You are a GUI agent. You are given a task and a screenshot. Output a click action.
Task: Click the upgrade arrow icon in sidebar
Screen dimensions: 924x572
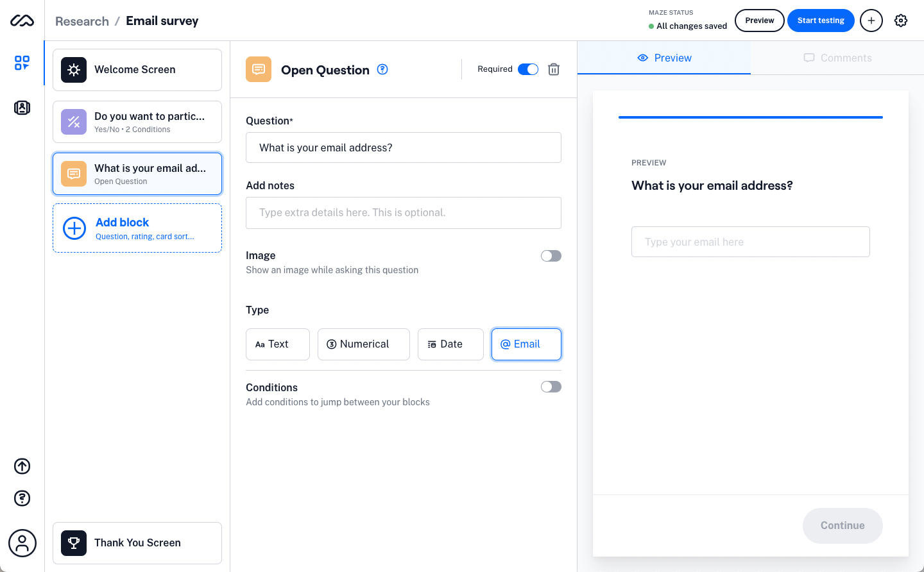pos(22,466)
